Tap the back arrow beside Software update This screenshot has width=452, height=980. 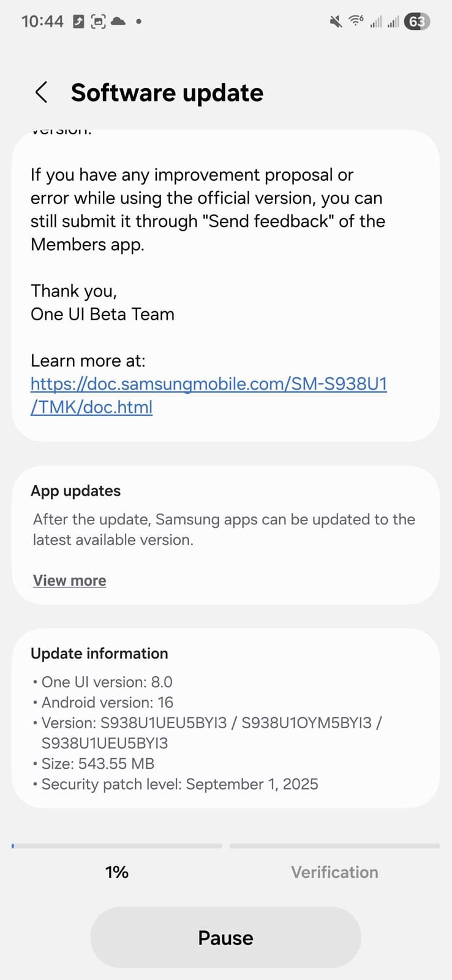click(41, 93)
